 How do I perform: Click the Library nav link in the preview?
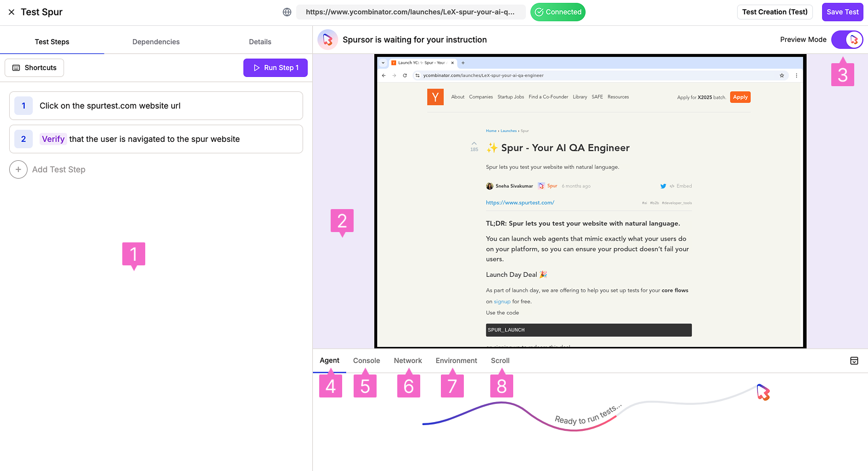[580, 97]
